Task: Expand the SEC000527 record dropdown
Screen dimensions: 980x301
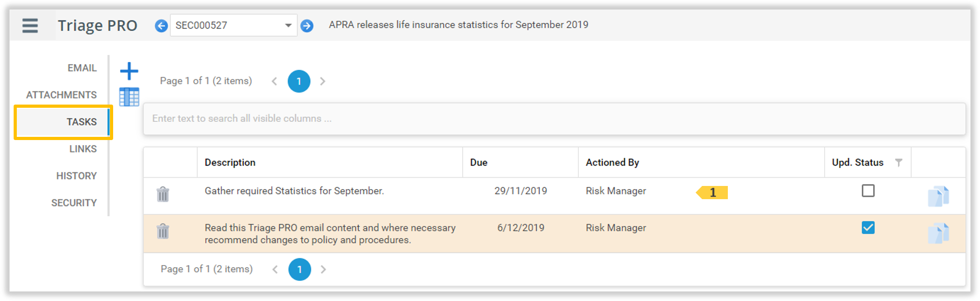Action: (288, 25)
